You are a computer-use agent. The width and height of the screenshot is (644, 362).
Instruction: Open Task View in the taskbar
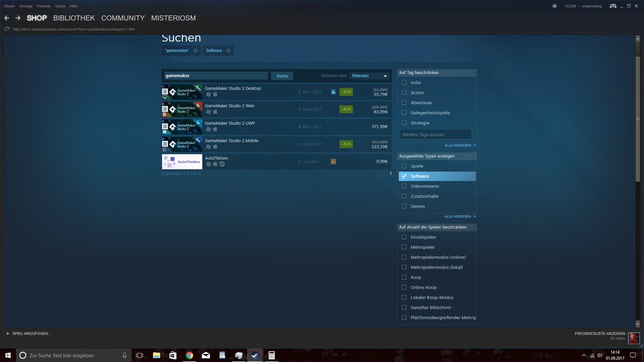tap(140, 355)
